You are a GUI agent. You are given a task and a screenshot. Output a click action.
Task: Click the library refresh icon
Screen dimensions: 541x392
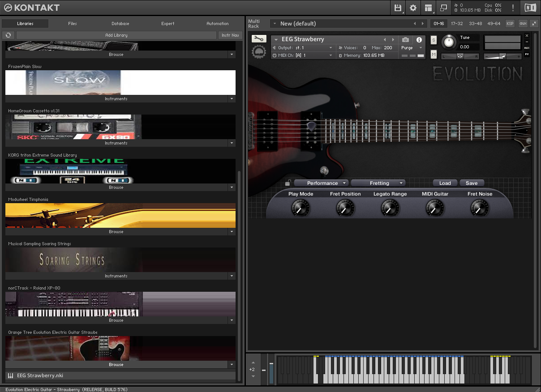[x=9, y=35]
